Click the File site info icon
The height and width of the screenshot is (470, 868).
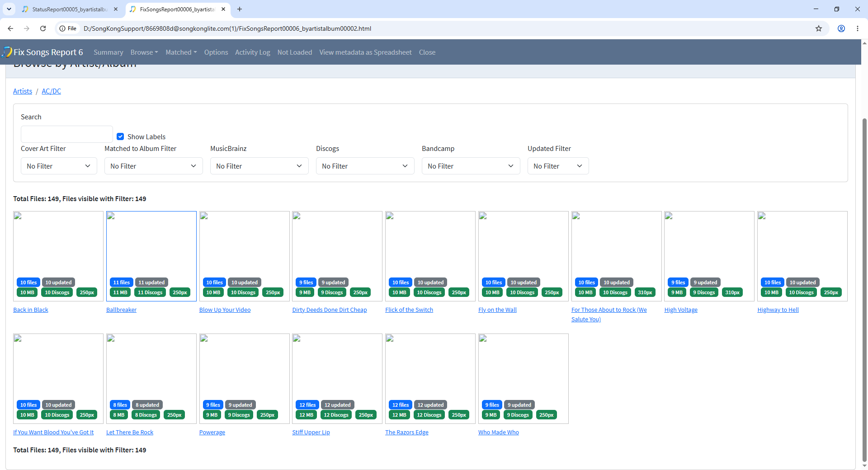pyautogui.click(x=68, y=28)
